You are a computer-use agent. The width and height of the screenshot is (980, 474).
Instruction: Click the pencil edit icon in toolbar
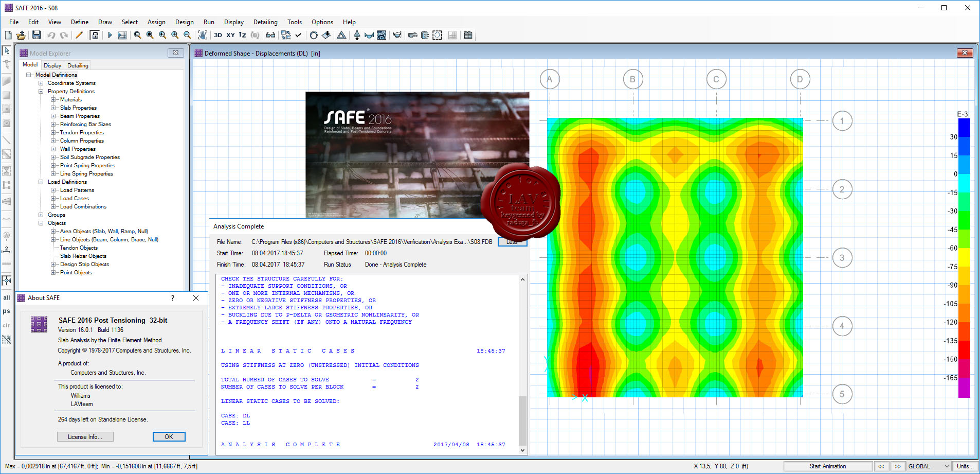79,35
